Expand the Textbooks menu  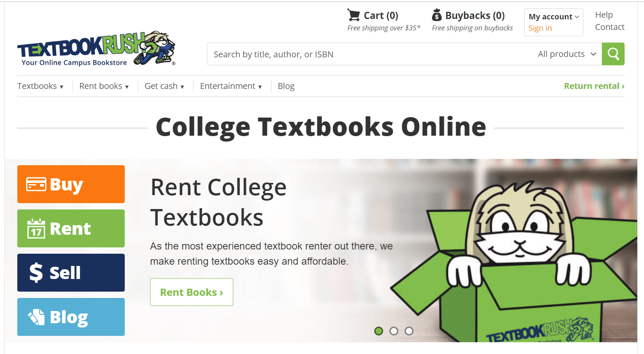(x=40, y=86)
